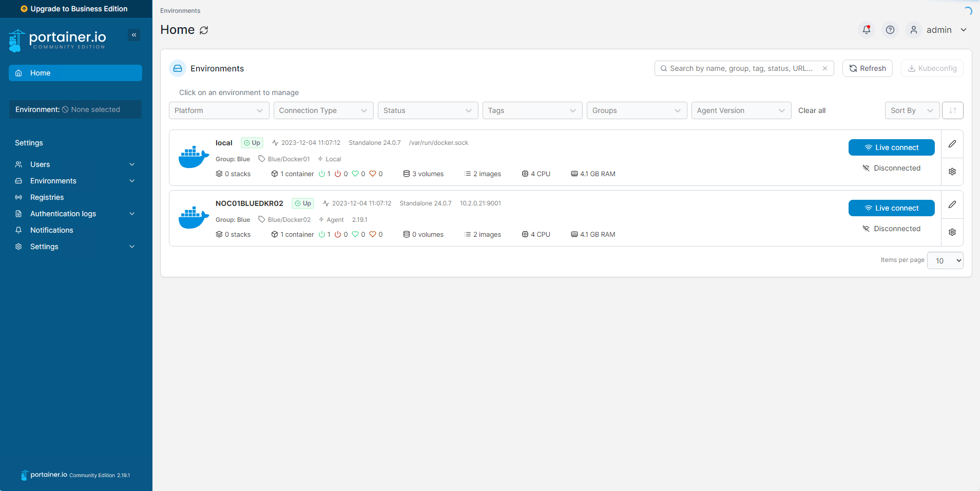Clear the search field with X
The height and width of the screenshot is (491, 980).
click(824, 68)
